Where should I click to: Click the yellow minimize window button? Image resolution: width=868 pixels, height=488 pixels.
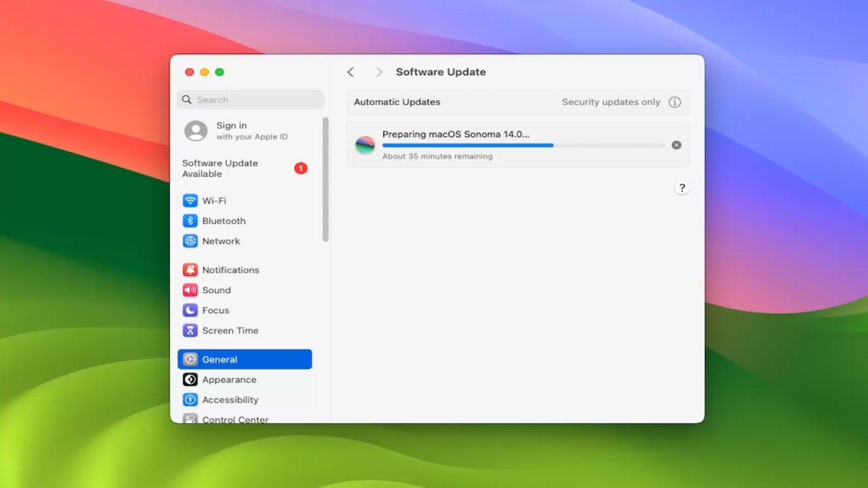point(204,72)
